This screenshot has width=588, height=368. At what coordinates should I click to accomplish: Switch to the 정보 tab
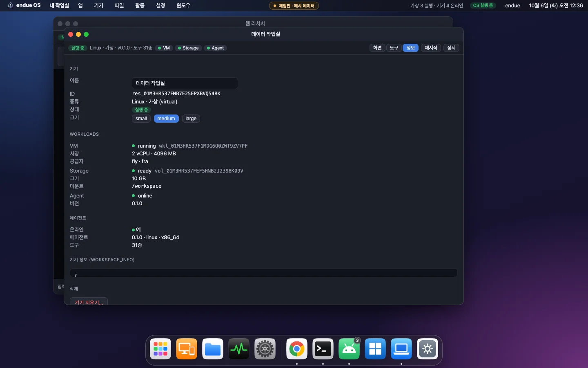(x=411, y=48)
